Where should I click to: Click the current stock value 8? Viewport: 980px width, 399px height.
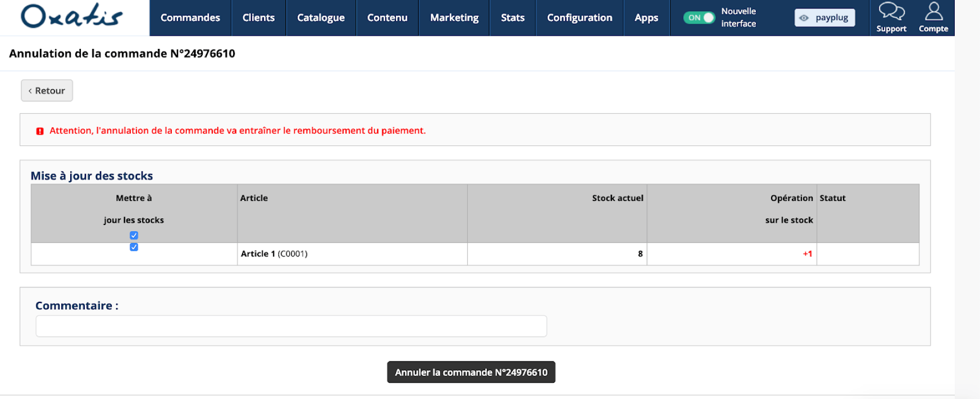click(640, 254)
